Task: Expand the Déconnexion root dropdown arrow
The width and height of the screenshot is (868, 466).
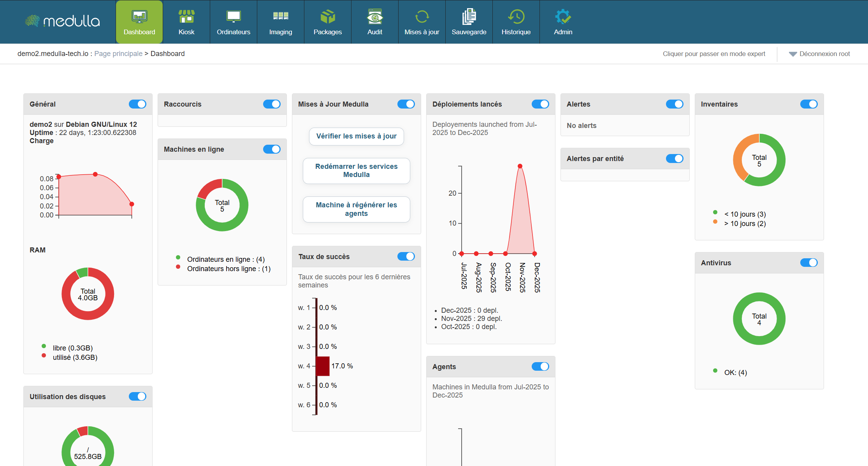Action: point(792,54)
